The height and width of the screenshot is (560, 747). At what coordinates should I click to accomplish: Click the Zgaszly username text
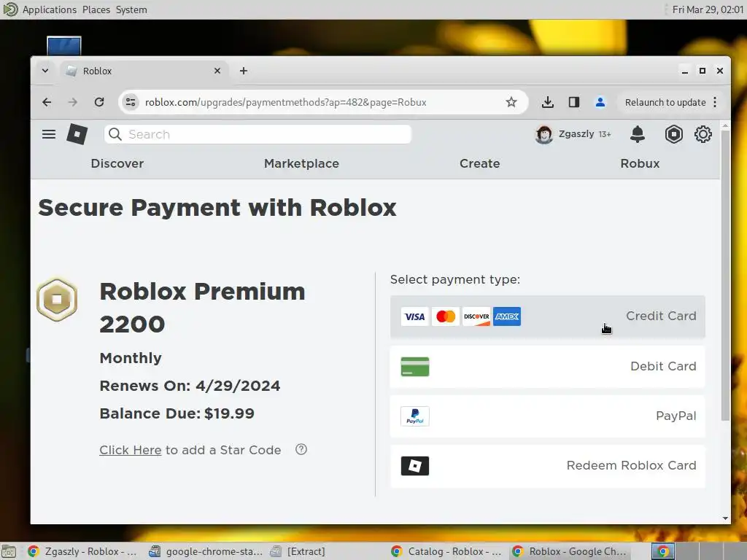pos(576,134)
